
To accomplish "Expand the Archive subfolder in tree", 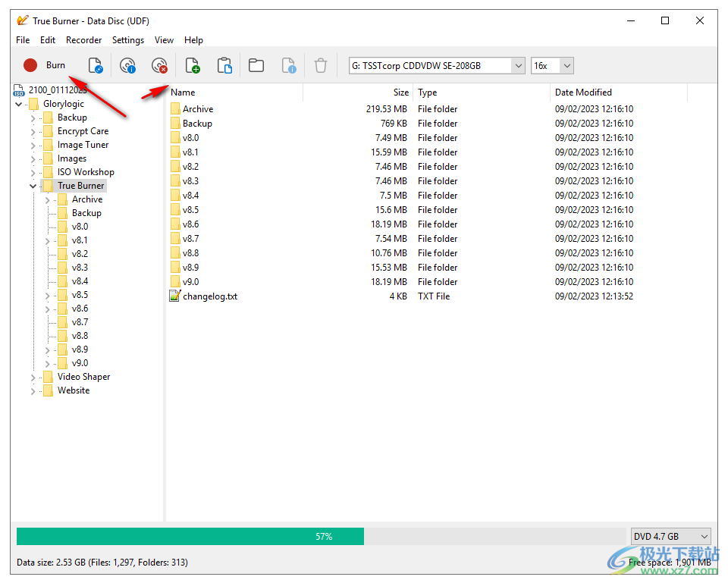I will click(x=47, y=200).
